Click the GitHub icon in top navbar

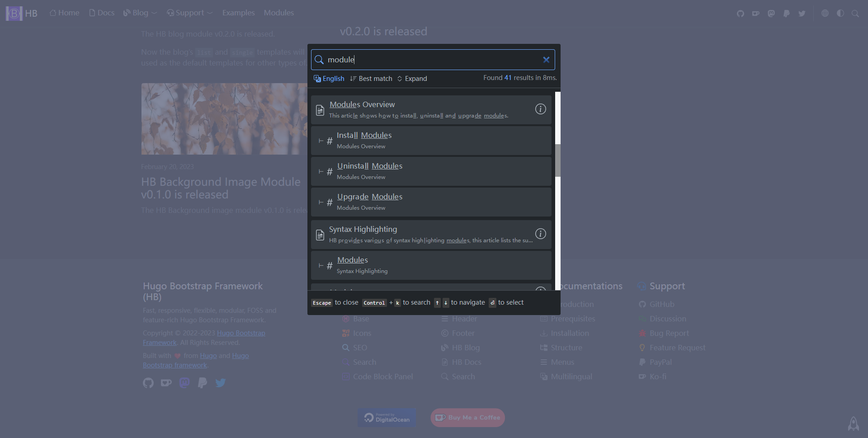point(740,14)
